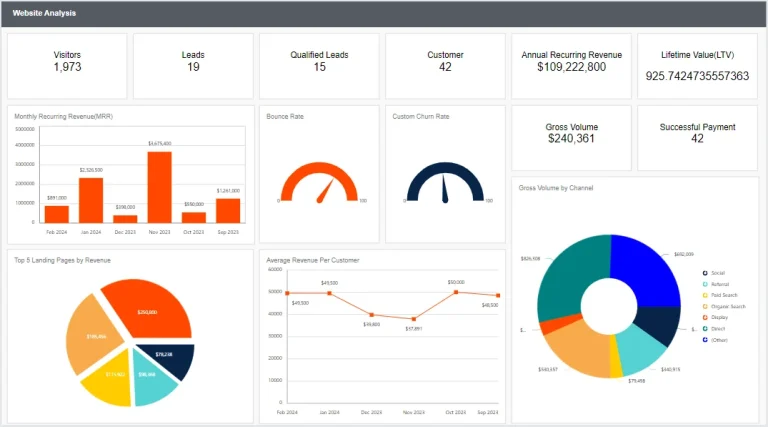Viewport: 768px width, 427px height.
Task: Select the Lifetime Value(LTV) card
Action: pos(697,66)
